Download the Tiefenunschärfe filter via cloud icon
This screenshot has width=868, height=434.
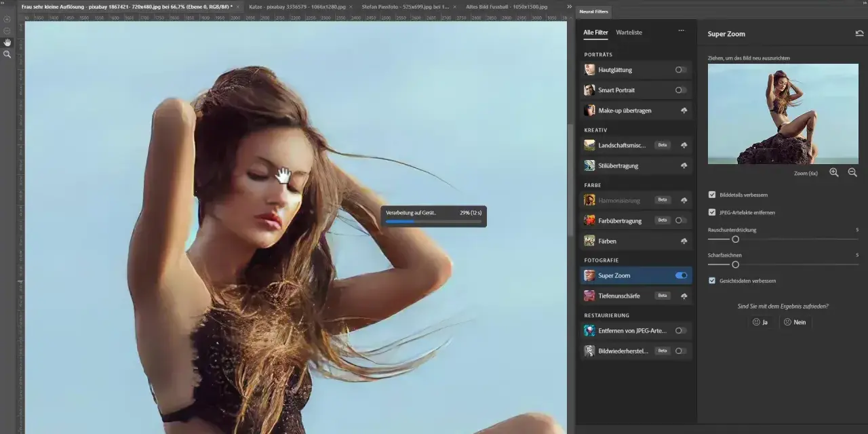point(684,296)
